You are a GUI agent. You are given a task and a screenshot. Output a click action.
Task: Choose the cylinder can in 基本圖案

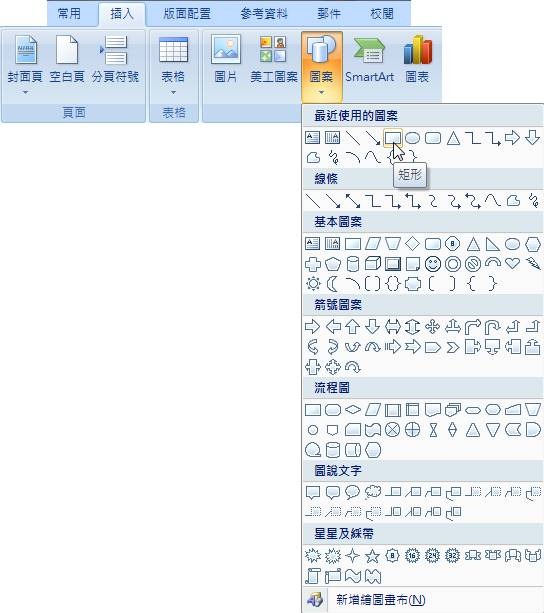pyautogui.click(x=353, y=264)
